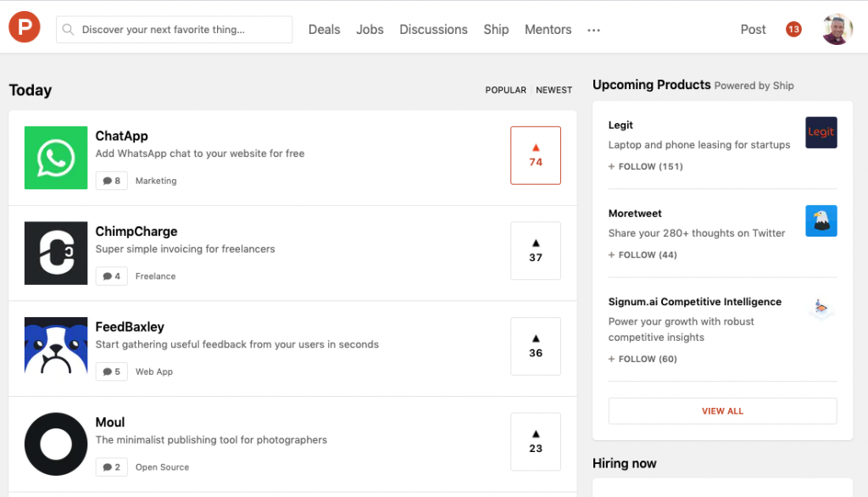The width and height of the screenshot is (868, 497).
Task: Open the Discussions section
Action: point(433,30)
